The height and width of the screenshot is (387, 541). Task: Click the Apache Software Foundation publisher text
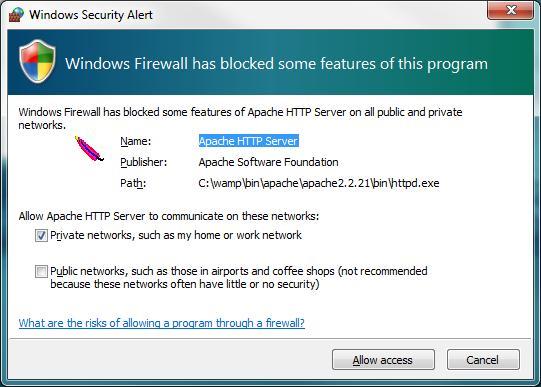(268, 162)
